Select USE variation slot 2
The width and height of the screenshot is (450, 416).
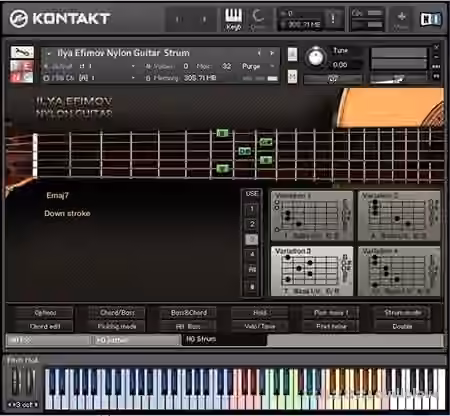click(x=252, y=224)
